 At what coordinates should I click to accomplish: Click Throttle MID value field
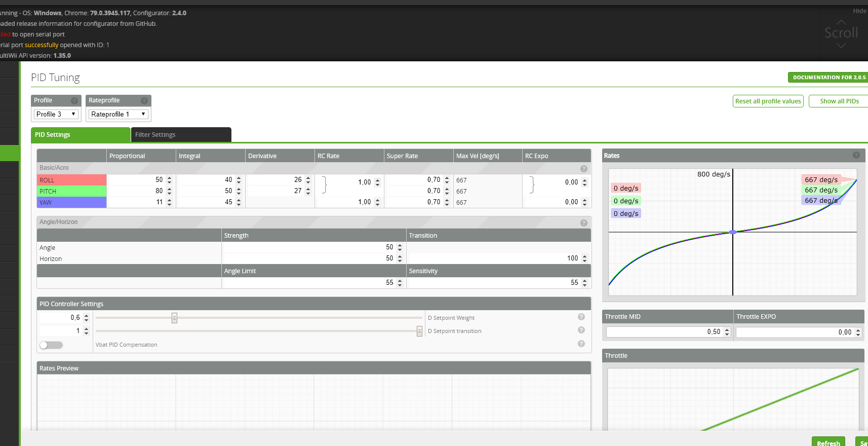tap(668, 332)
